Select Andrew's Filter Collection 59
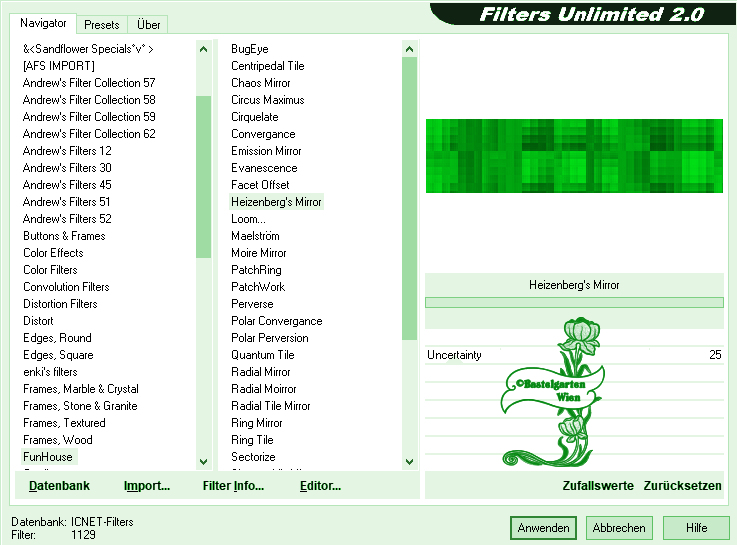The height and width of the screenshot is (545, 737). coord(89,117)
